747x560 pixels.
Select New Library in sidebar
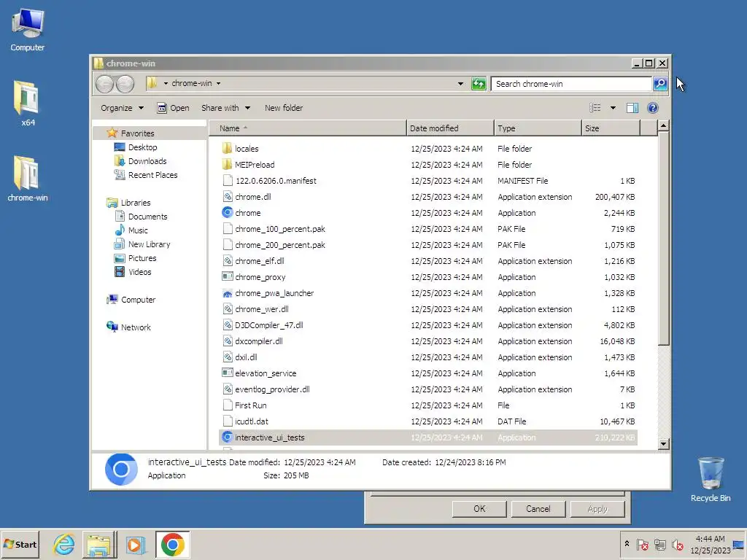click(x=143, y=244)
